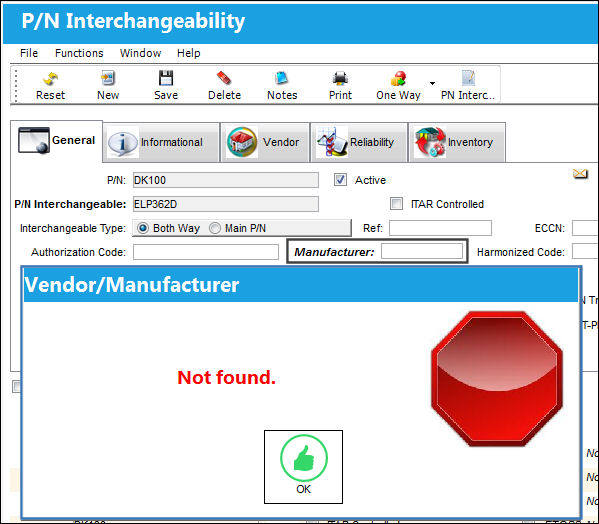The width and height of the screenshot is (599, 524).
Task: Open the Vendor tab
Action: (x=265, y=142)
